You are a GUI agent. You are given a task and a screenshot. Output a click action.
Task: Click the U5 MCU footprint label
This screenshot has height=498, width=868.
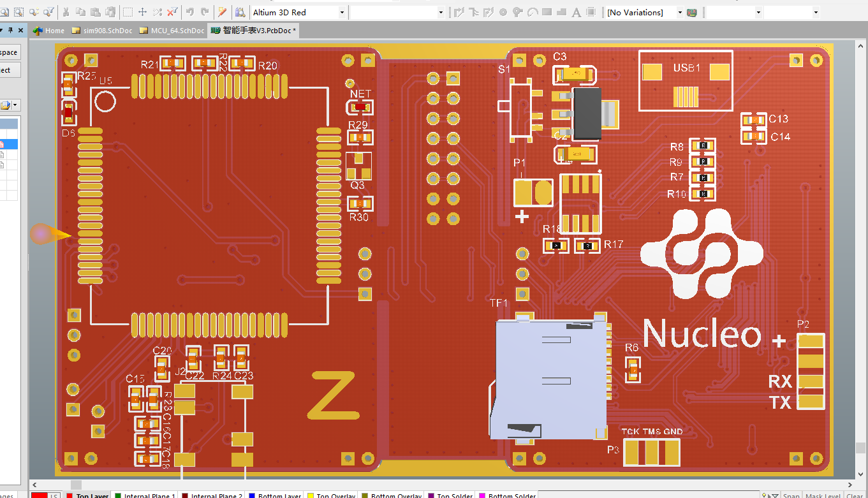(105, 80)
